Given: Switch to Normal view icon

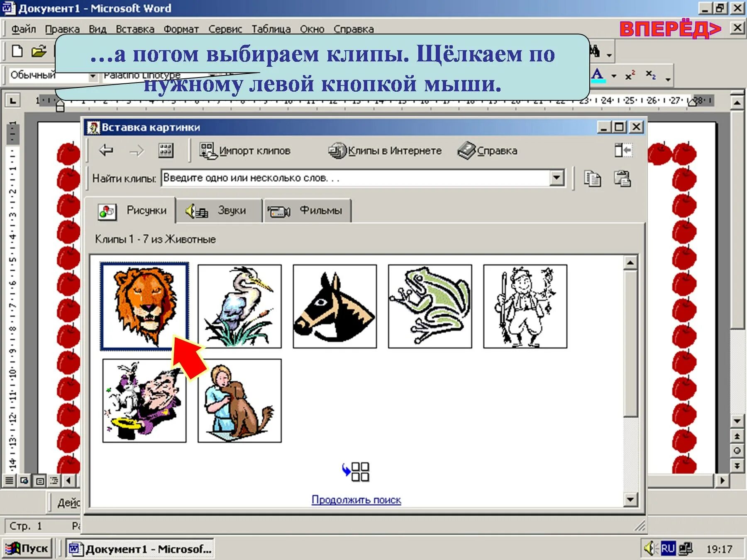Looking at the screenshot, I should tap(9, 481).
